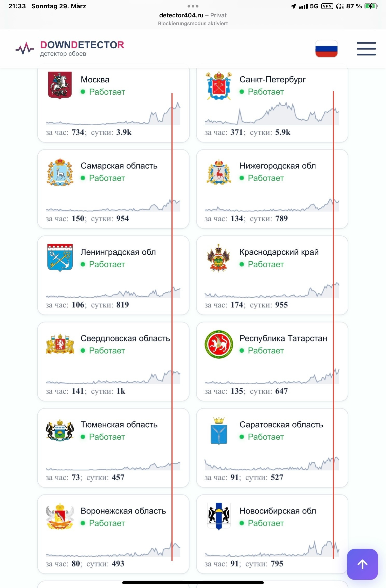386x588 pixels.
Task: Open the Leningrad oblast crest icon
Action: (x=60, y=258)
